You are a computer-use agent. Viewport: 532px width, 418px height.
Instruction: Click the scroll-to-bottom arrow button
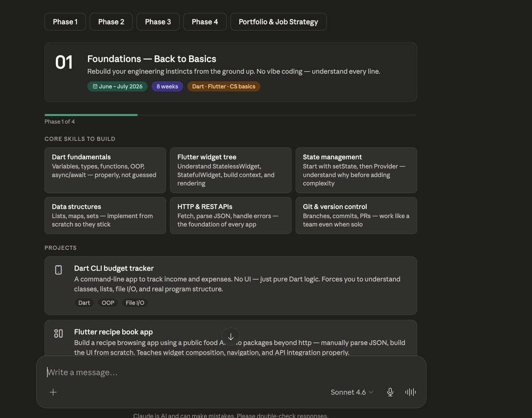pos(231,337)
